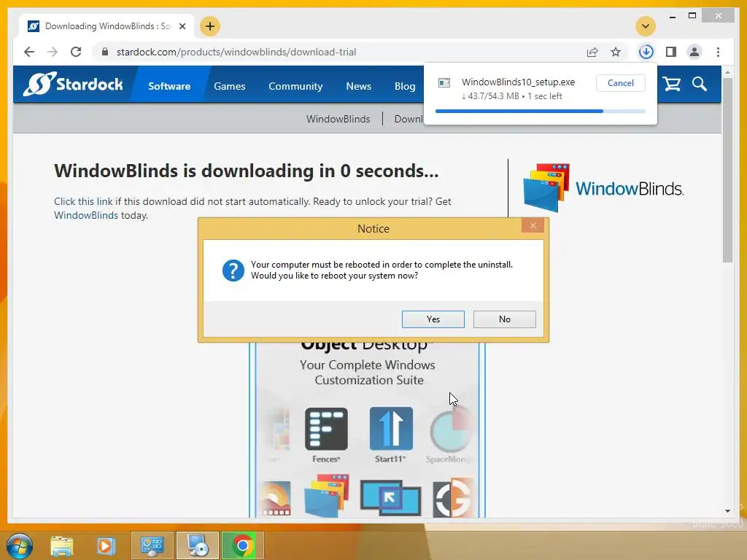
Task: Click the download progress bar
Action: point(541,111)
